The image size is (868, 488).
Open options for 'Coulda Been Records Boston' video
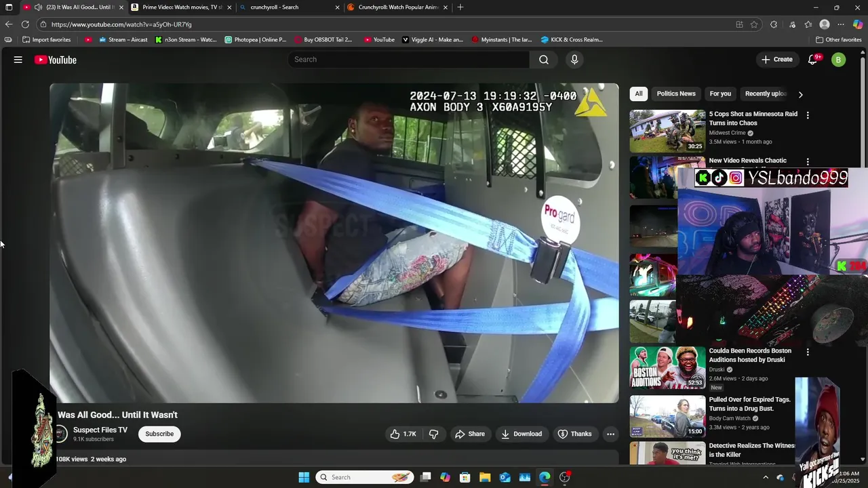808,352
